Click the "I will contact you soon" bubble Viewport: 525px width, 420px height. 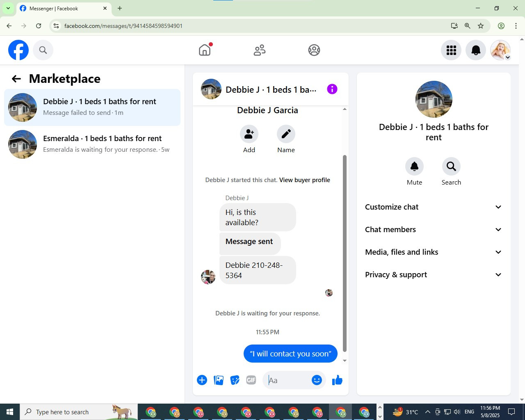tap(290, 354)
